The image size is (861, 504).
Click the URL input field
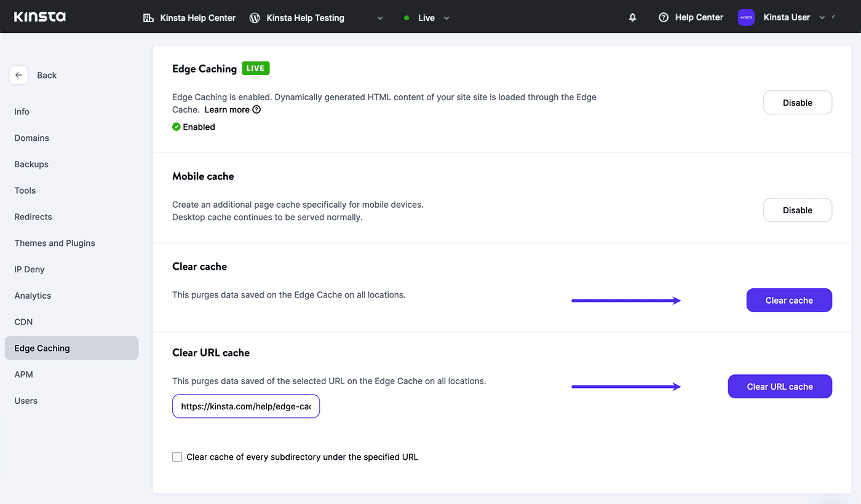coord(245,406)
